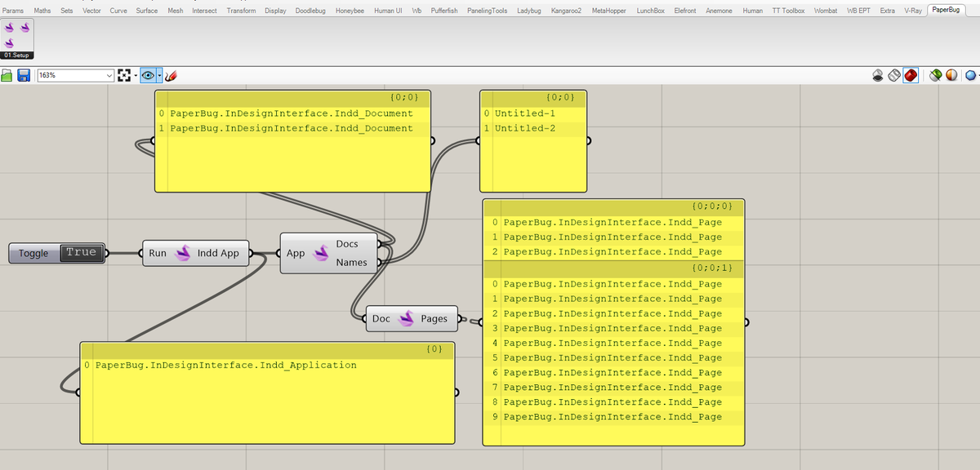Switch to the Human UI tab
This screenshot has height=470, width=980.
tap(387, 11)
